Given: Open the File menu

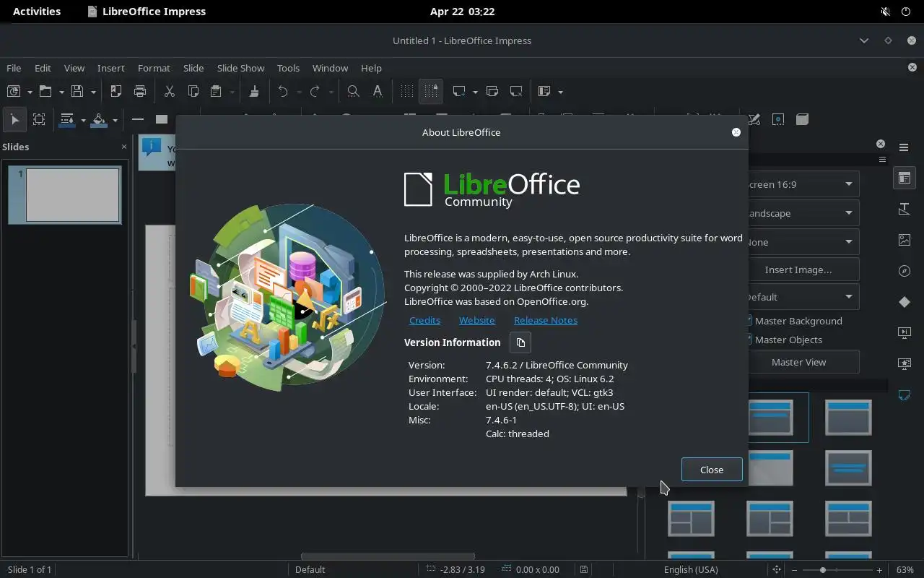Looking at the screenshot, I should click(14, 68).
